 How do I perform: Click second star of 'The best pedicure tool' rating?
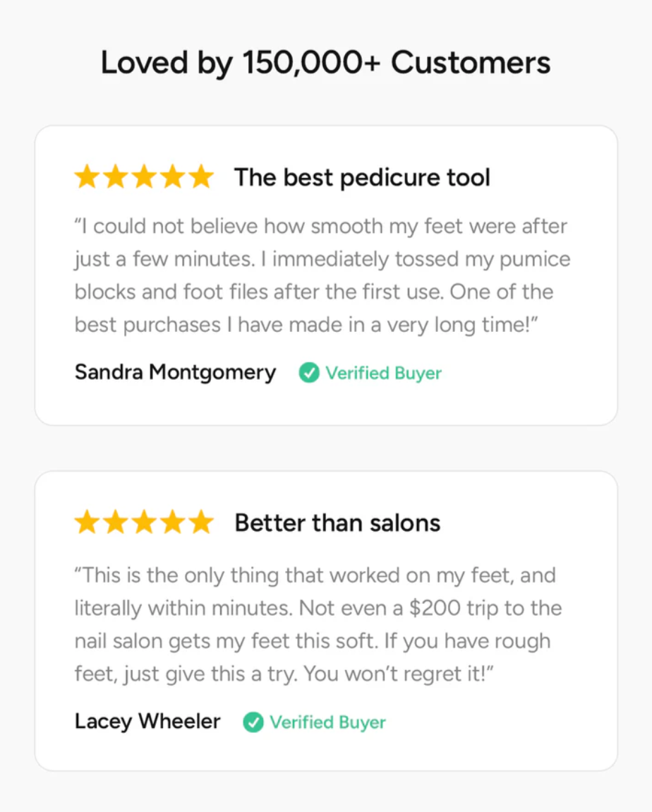(x=115, y=177)
